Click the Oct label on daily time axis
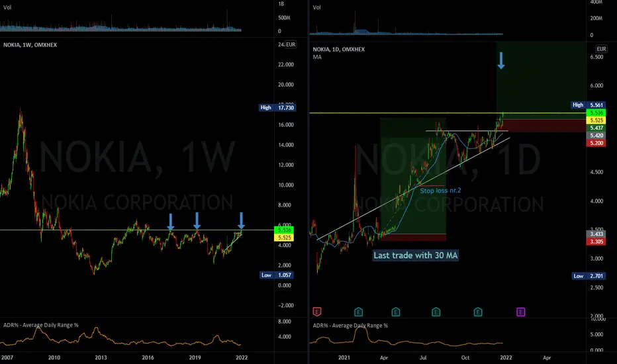Image resolution: width=617 pixels, height=364 pixels. pyautogui.click(x=465, y=357)
